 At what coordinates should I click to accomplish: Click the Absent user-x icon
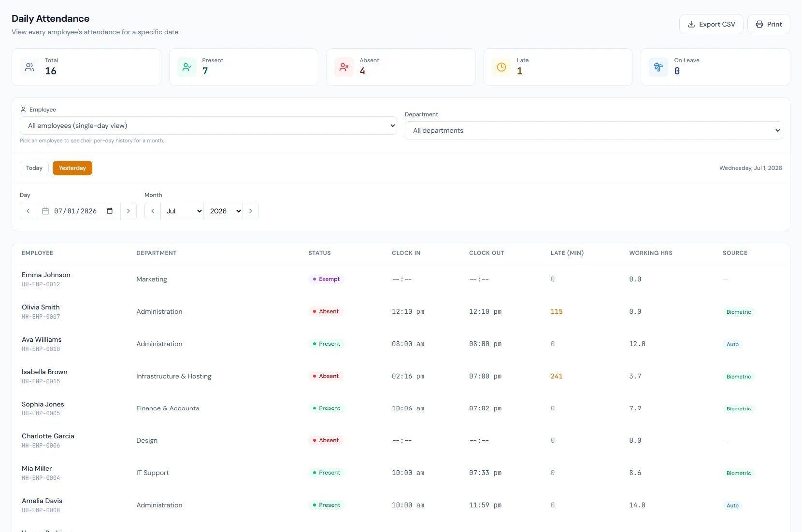click(x=344, y=67)
